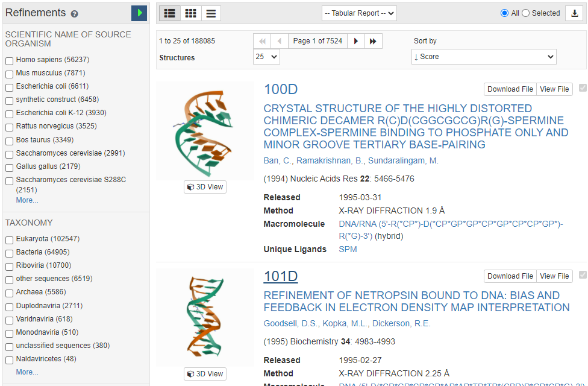Switch to gallery grid view icon
Screen dimensions: 588x386
pos(190,13)
